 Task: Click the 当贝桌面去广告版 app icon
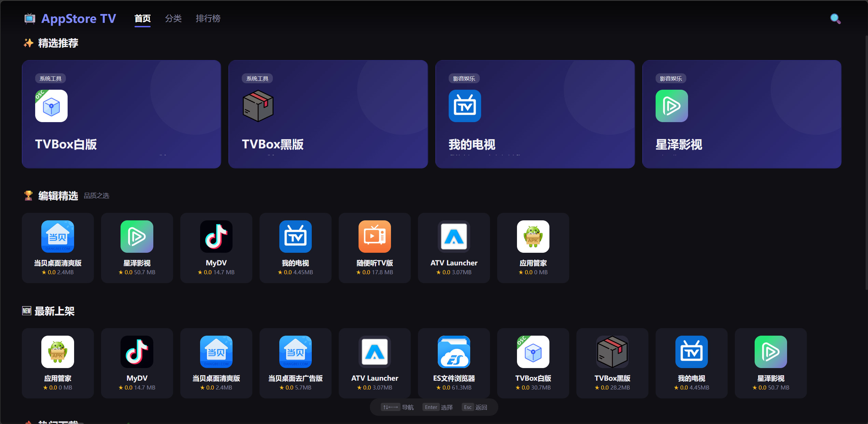(x=295, y=352)
